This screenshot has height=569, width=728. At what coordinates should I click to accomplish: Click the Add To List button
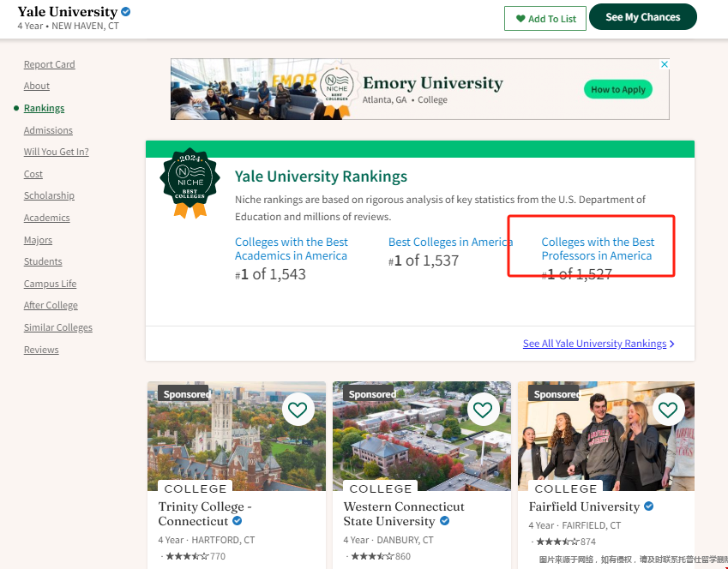click(545, 19)
